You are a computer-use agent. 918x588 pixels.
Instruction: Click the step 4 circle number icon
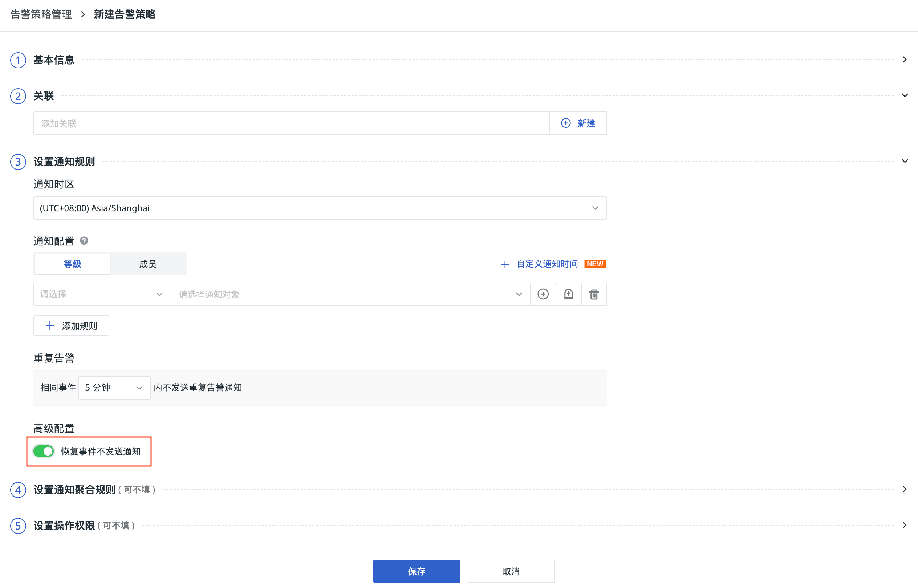pos(18,490)
